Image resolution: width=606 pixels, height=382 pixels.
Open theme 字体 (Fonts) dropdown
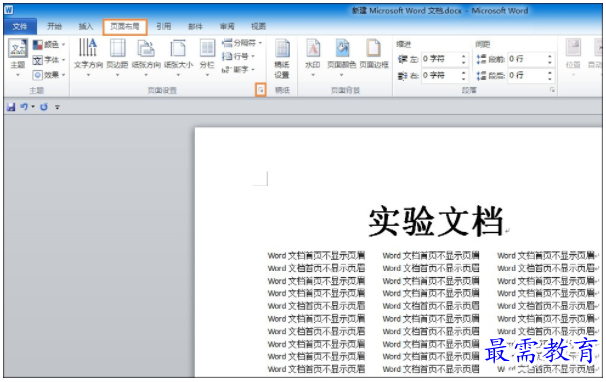(x=49, y=60)
